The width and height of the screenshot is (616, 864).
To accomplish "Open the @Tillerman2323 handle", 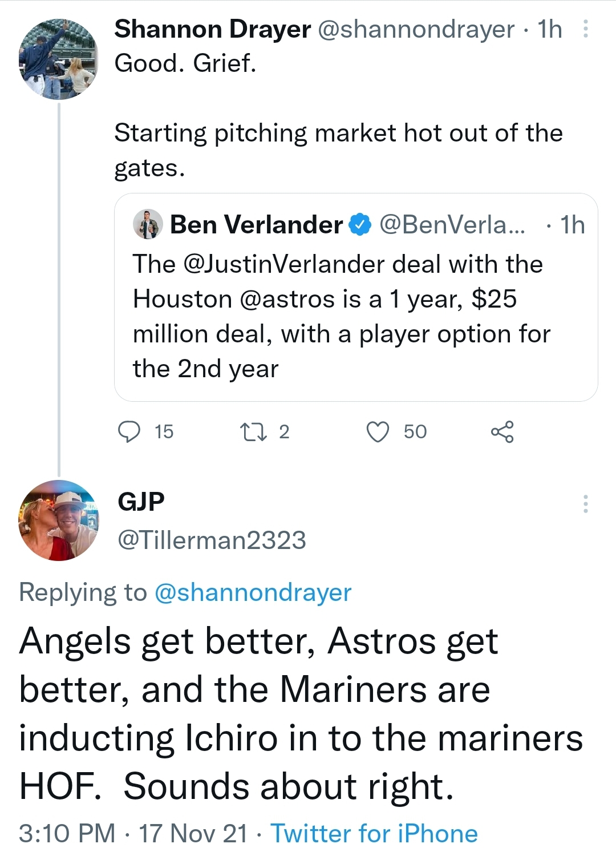I will 212,540.
